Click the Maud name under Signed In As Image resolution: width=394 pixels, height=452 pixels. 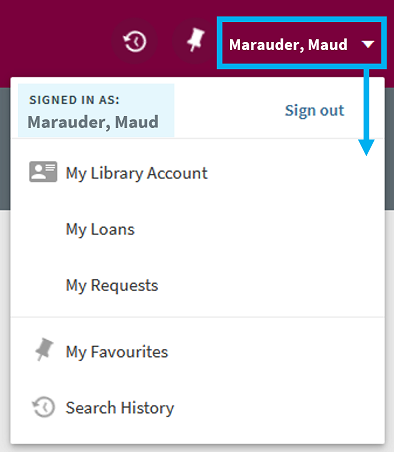coord(137,122)
